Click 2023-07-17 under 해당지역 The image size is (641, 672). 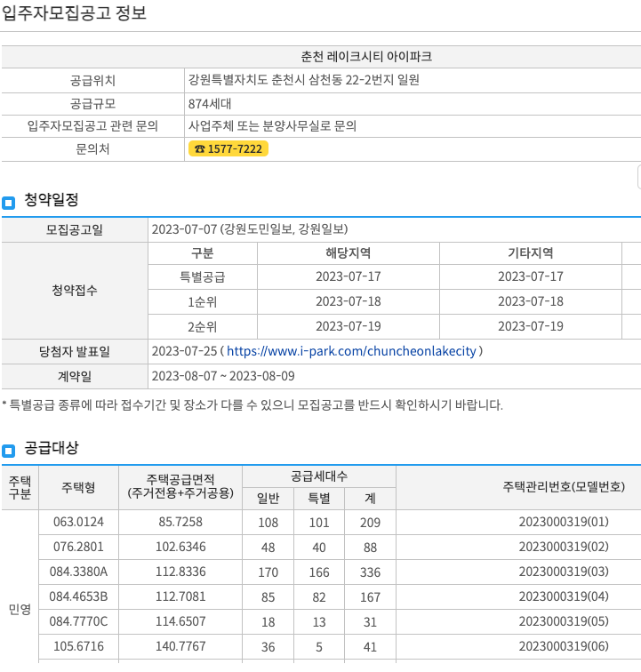(349, 276)
